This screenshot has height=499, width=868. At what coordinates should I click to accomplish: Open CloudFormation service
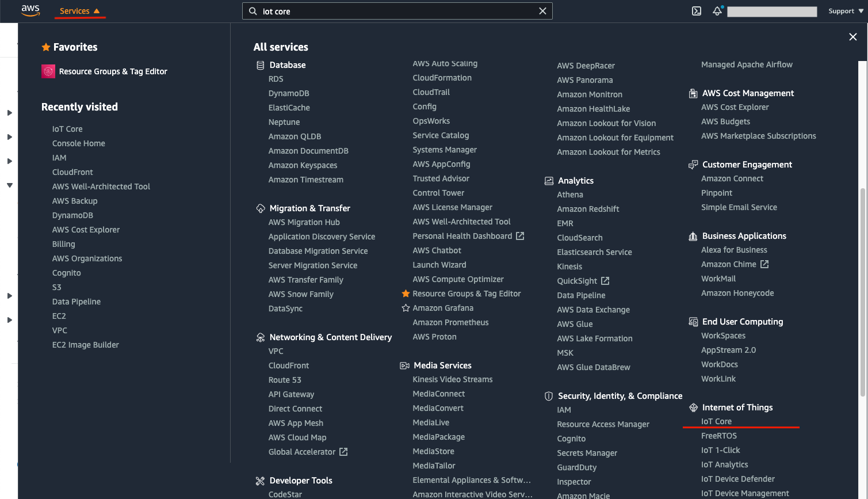click(442, 78)
